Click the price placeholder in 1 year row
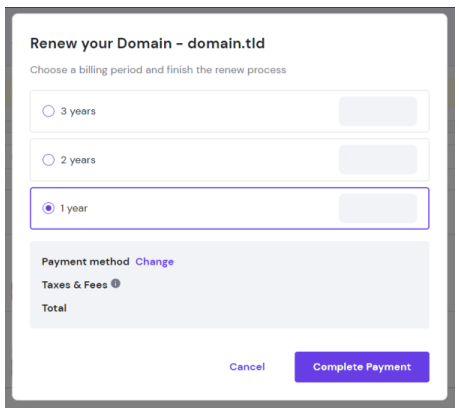 click(378, 208)
